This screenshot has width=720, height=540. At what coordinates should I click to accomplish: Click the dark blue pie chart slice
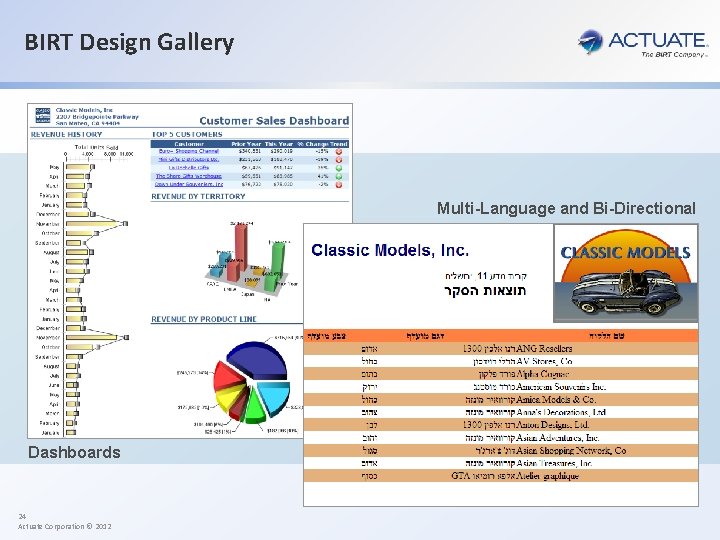(x=258, y=360)
